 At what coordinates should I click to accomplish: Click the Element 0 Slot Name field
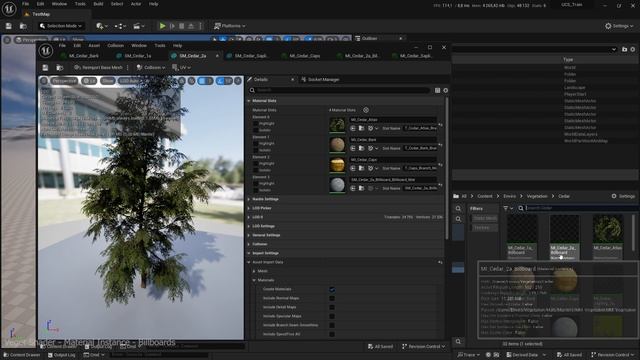point(420,128)
